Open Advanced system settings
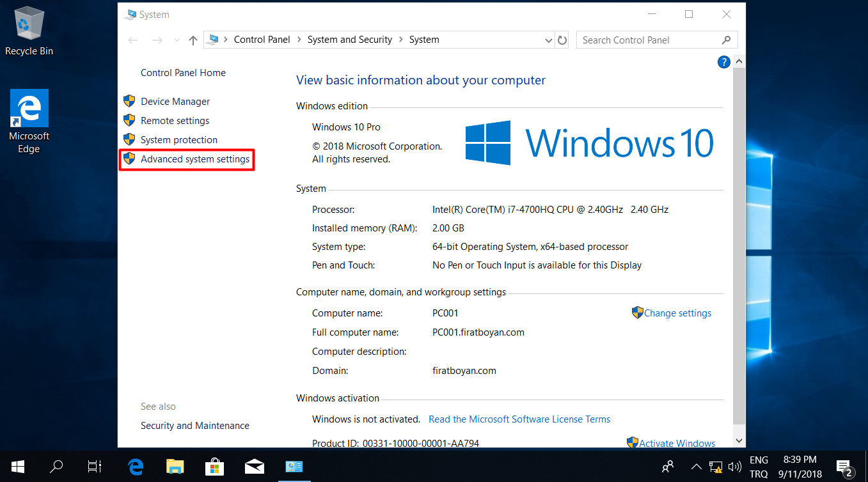Screen dimensions: 868x482 click(x=195, y=159)
